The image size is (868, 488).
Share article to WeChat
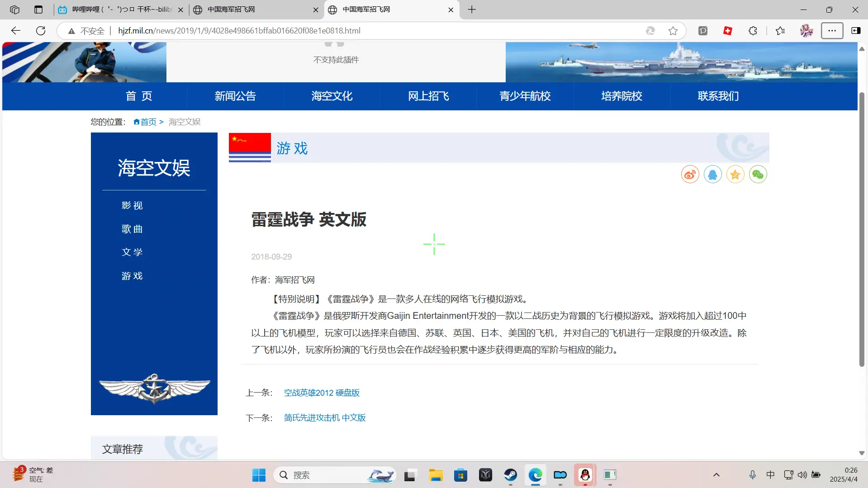click(x=758, y=175)
